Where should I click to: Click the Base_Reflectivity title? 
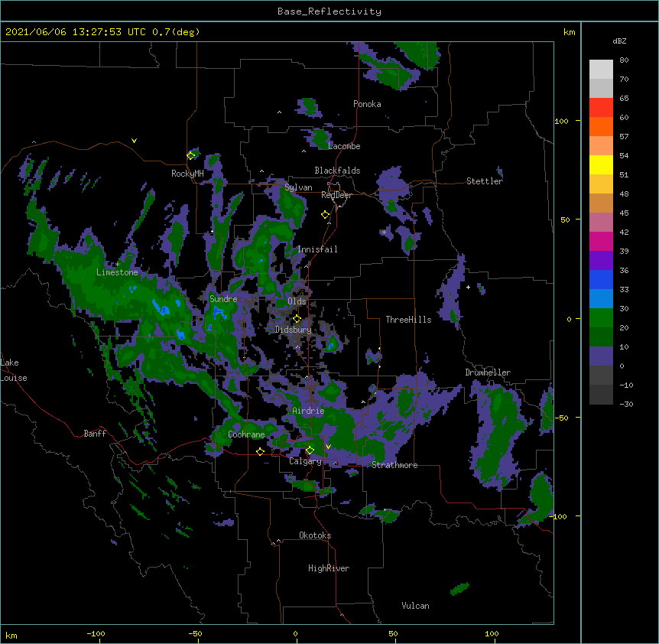tap(329, 11)
